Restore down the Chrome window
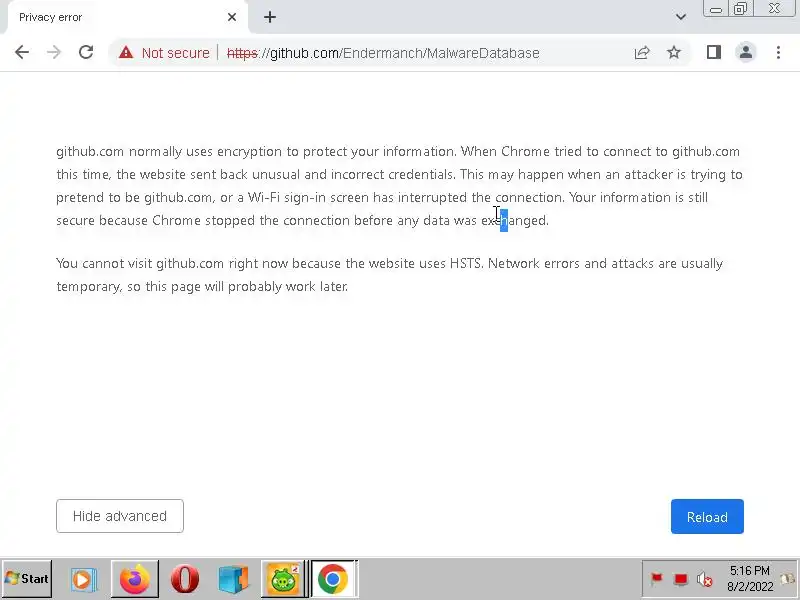 (741, 9)
